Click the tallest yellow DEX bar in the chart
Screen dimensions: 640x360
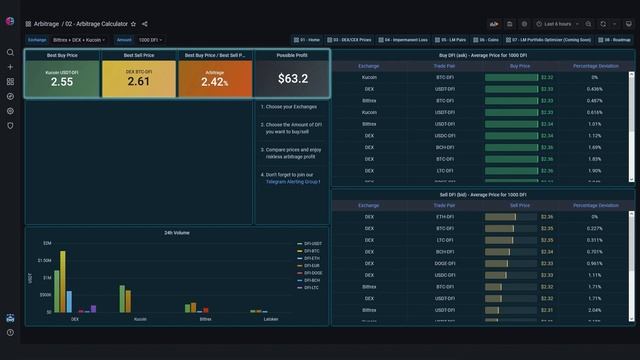(x=63, y=282)
